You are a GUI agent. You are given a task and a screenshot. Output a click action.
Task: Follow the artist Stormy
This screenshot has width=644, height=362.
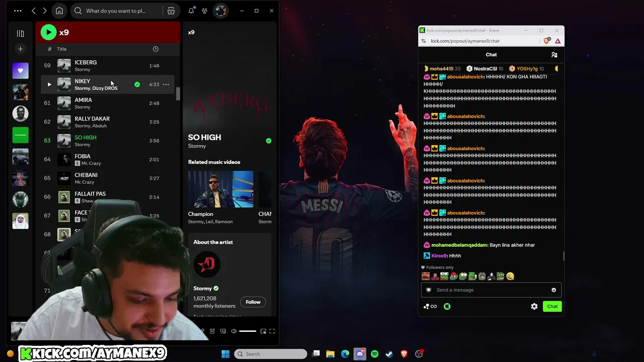click(x=253, y=302)
